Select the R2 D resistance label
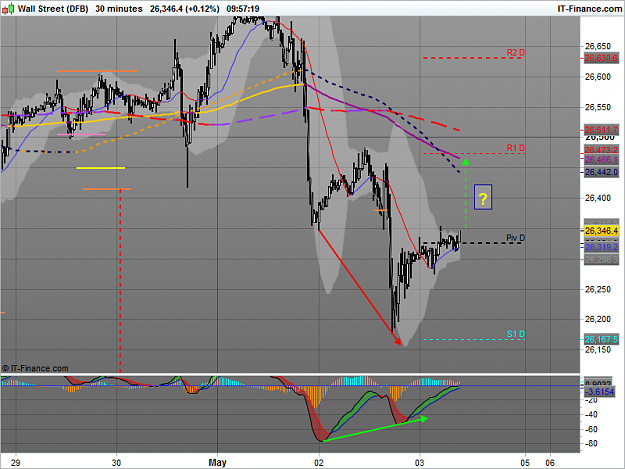This screenshot has height=469, width=625. (x=515, y=53)
